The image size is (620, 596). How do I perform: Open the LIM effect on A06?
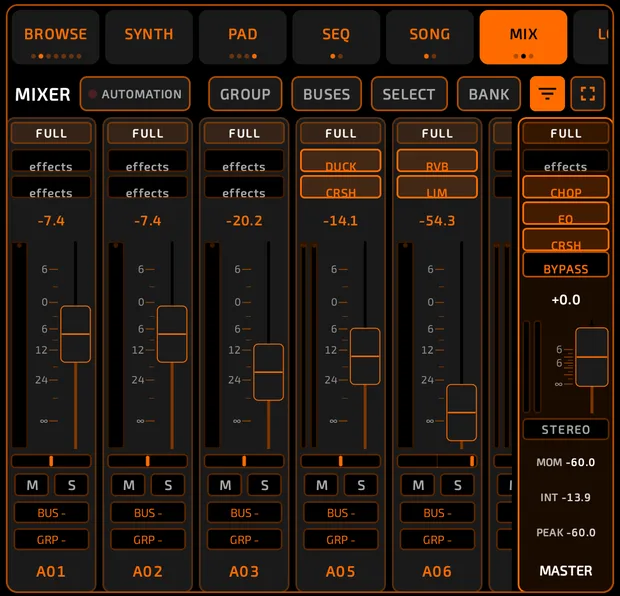pos(437,187)
